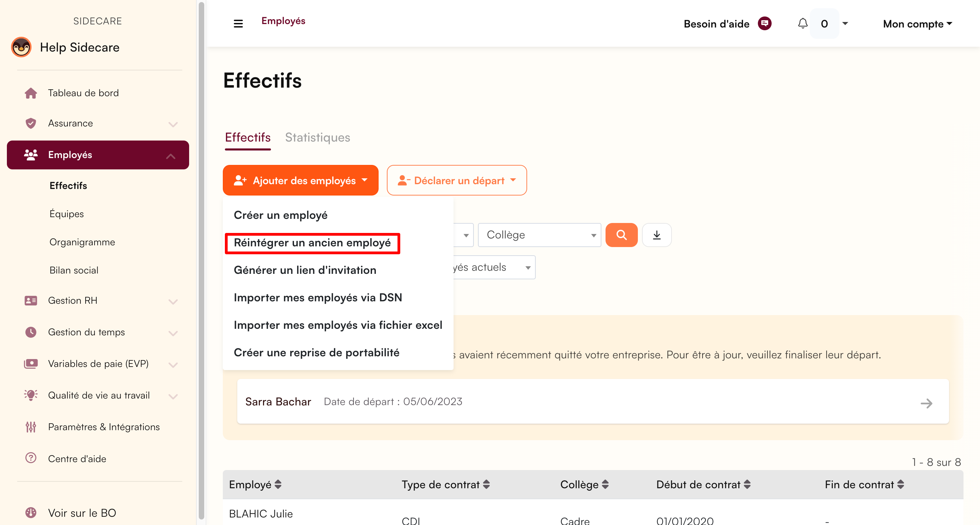Sort by Début de contrat column arrows
This screenshot has width=980, height=525.
pyautogui.click(x=747, y=484)
